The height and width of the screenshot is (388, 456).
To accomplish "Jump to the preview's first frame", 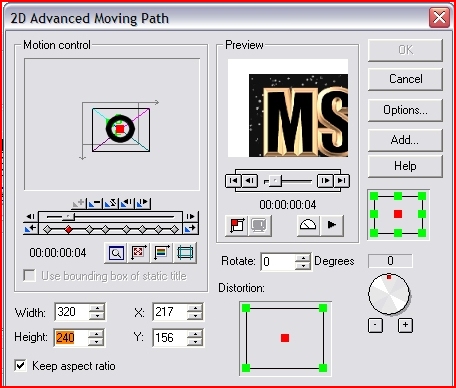I will tap(233, 181).
